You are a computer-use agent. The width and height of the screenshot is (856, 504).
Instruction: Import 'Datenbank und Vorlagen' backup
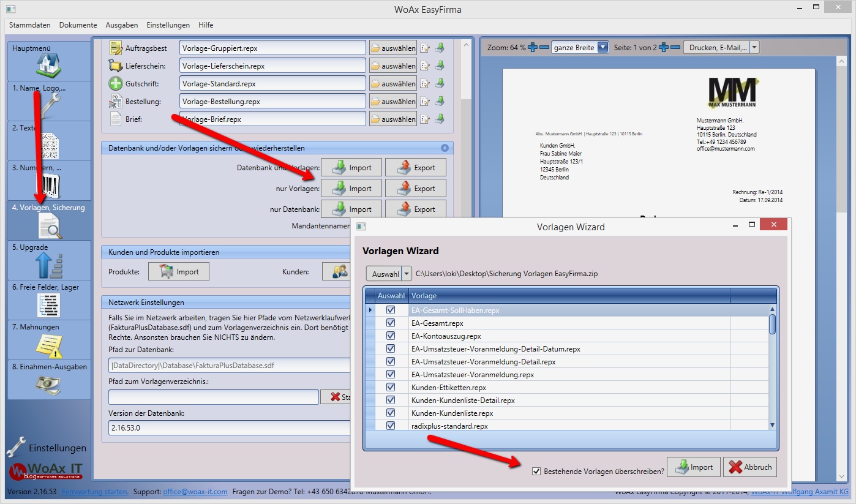[351, 168]
